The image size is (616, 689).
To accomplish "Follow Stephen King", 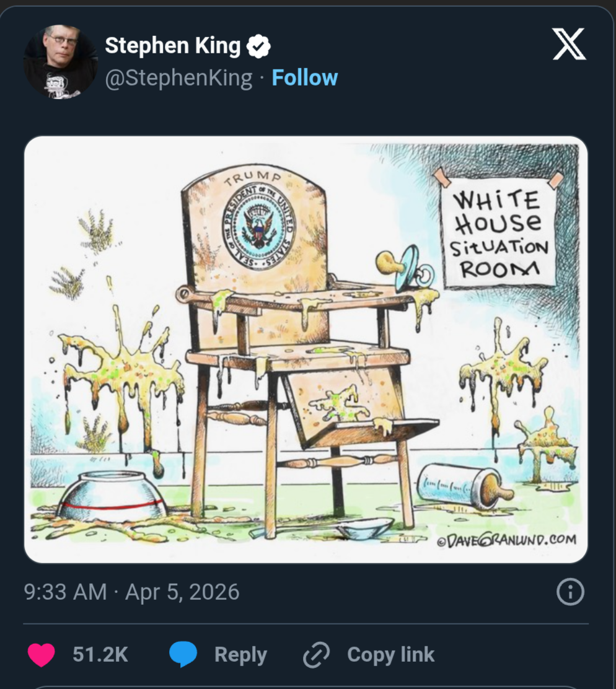I will [305, 78].
